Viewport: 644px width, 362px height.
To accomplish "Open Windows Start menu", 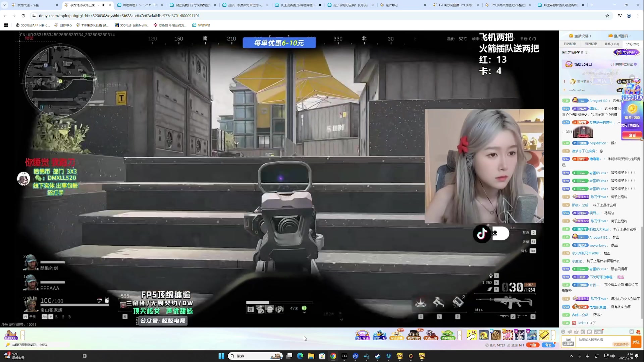I will pos(221,356).
